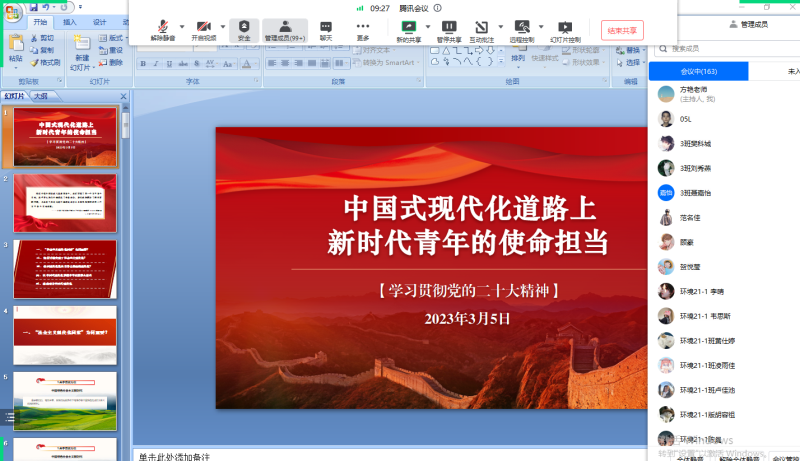Expand the remote control dropdown arrow
This screenshot has width=800, height=461.
pos(541,27)
